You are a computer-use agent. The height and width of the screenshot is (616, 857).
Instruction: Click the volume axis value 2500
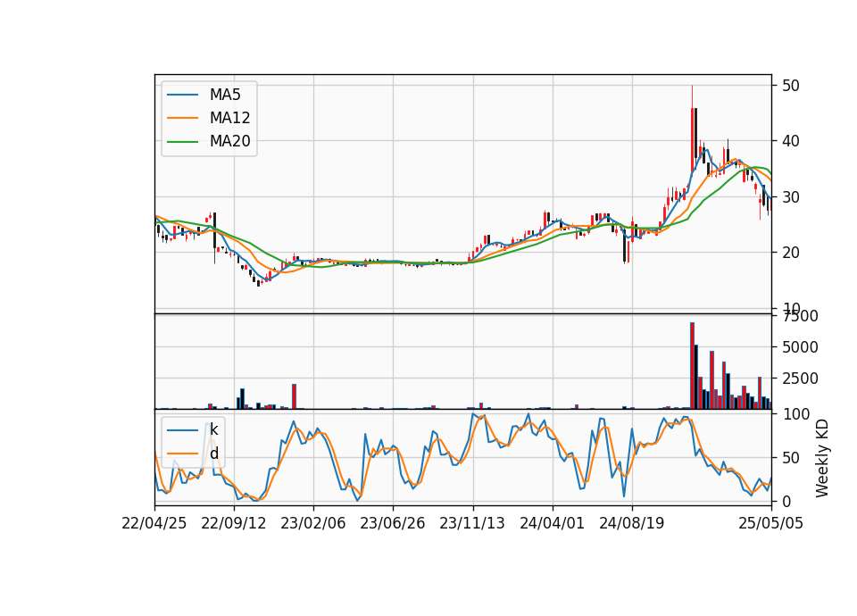(x=800, y=379)
